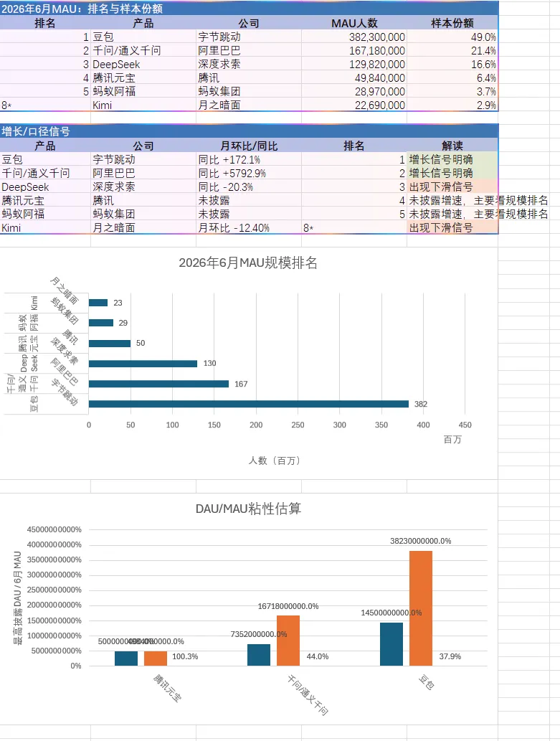Select the share cell 2.9%
560x741 pixels.
[x=452, y=105]
